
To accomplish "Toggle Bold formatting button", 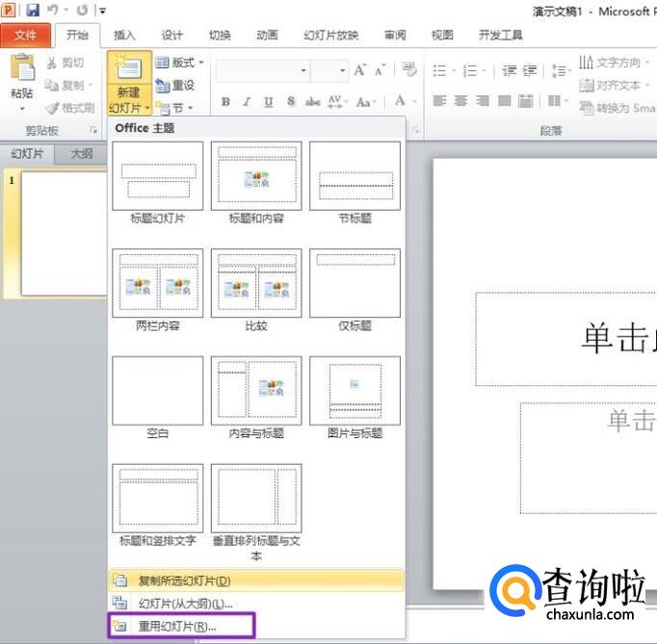I will point(225,102).
